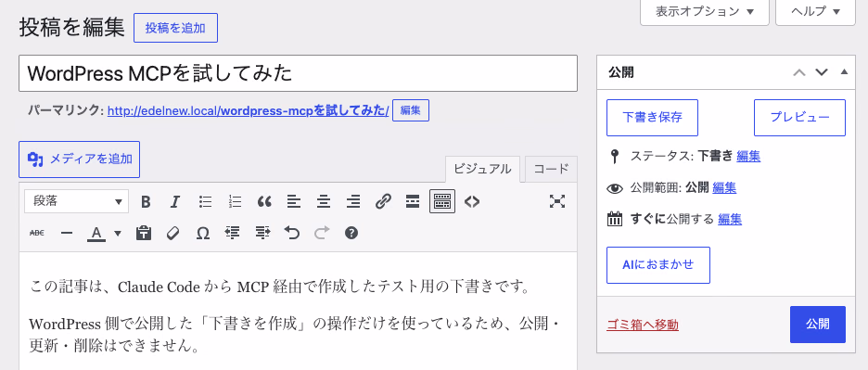This screenshot has width=868, height=370.
Task: Enter distraction-free fullscreen mode
Action: [x=557, y=201]
